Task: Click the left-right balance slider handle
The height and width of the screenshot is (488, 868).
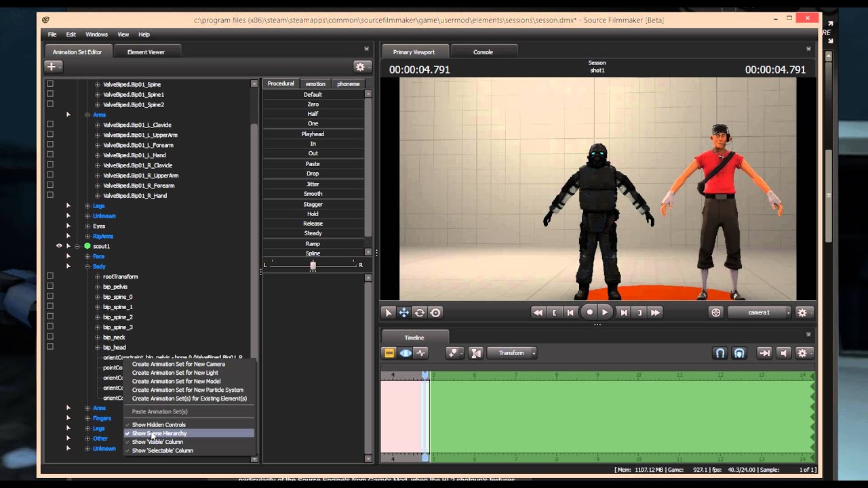Action: click(313, 265)
